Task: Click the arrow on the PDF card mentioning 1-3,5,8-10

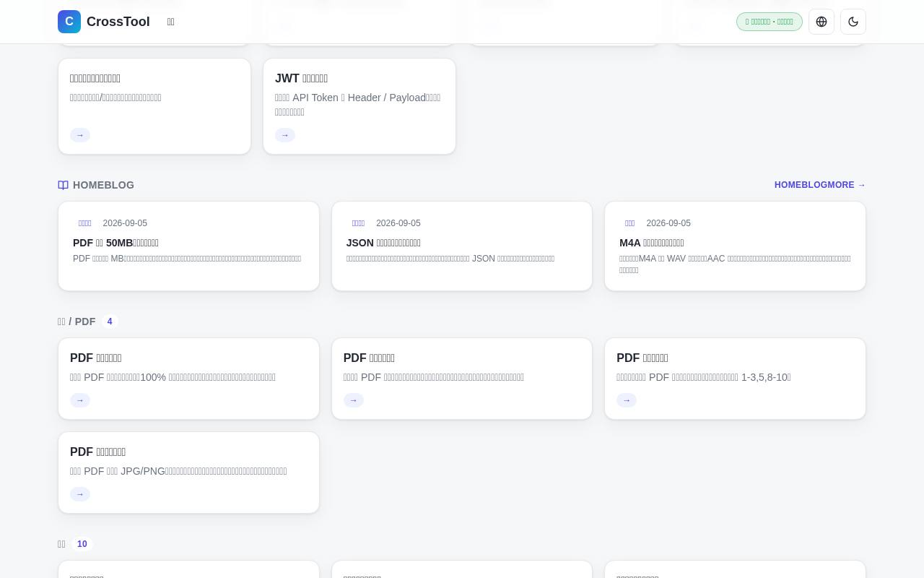Action: pos(627,400)
